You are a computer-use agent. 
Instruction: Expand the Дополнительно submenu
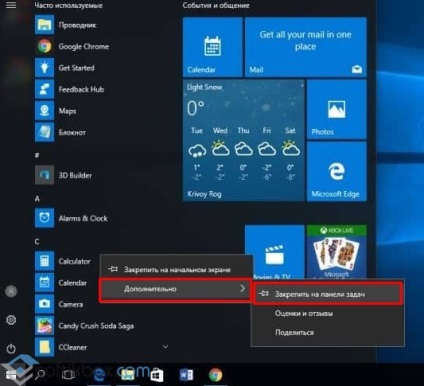[x=176, y=289]
